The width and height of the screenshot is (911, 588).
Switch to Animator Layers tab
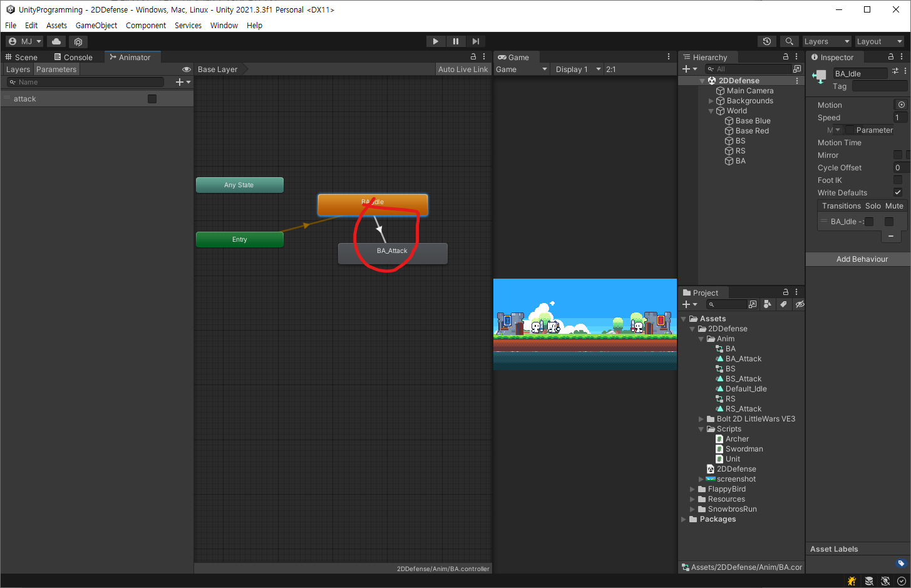[18, 70]
